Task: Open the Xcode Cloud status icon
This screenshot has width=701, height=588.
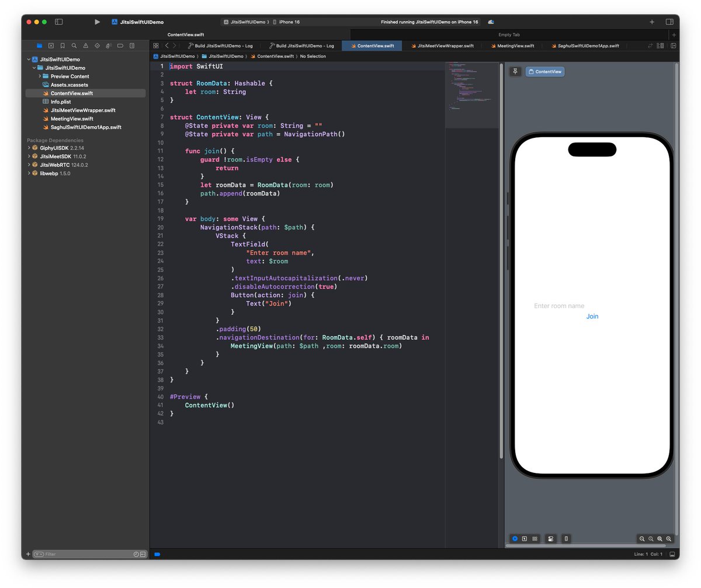Action: 491,22
